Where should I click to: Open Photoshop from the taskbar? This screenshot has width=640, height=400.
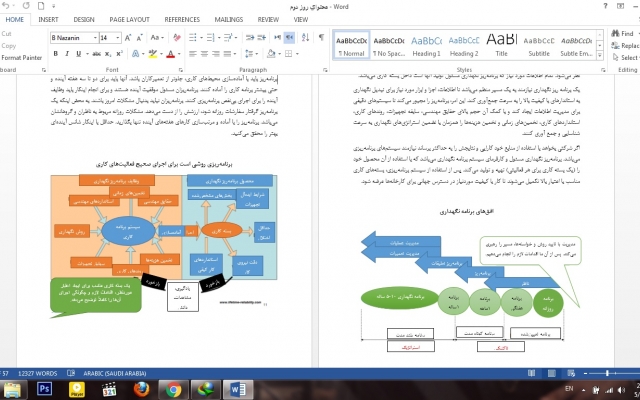[44, 389]
